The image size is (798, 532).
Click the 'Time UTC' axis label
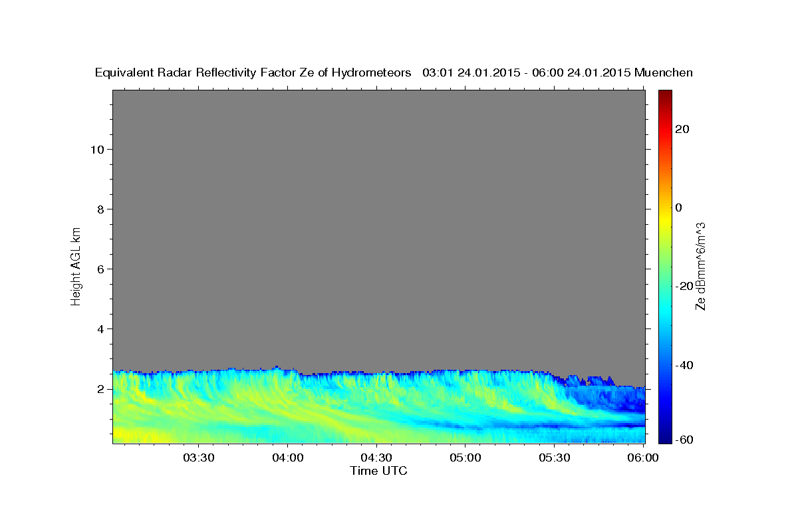(x=378, y=471)
